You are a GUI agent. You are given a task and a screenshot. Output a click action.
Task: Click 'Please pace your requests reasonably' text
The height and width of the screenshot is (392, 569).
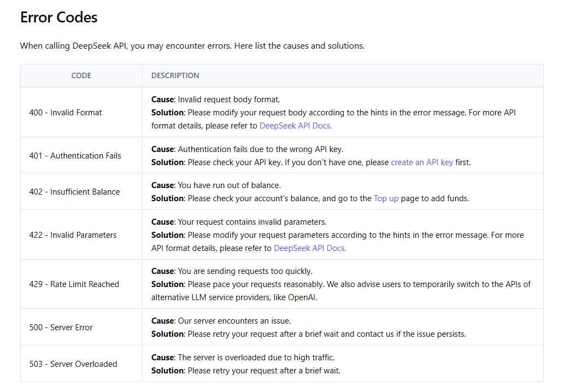coord(256,284)
